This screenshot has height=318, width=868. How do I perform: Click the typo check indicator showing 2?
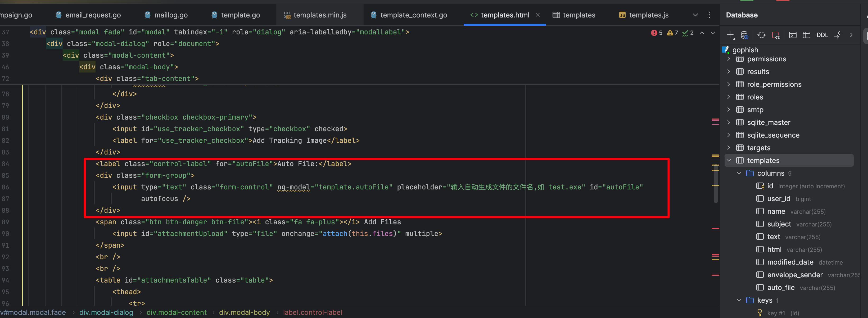coord(688,33)
